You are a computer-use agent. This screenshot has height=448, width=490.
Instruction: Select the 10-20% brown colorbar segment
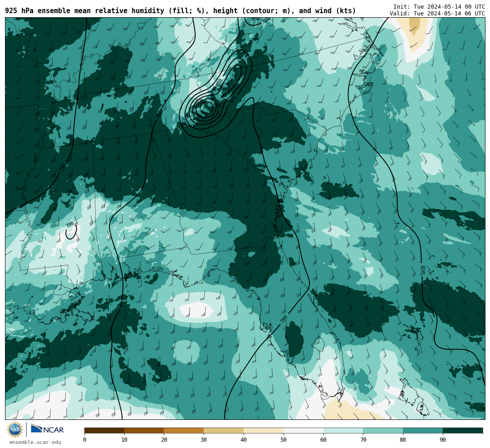pos(144,430)
